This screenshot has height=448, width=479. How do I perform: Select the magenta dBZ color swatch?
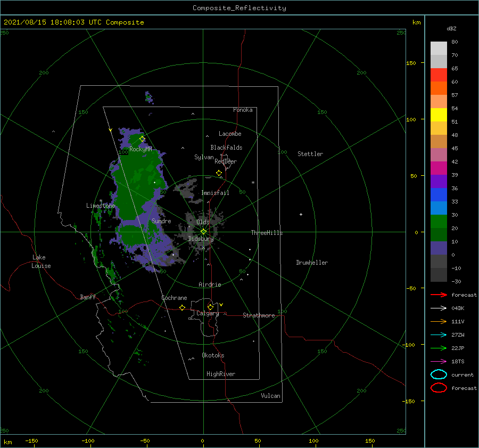(x=439, y=168)
